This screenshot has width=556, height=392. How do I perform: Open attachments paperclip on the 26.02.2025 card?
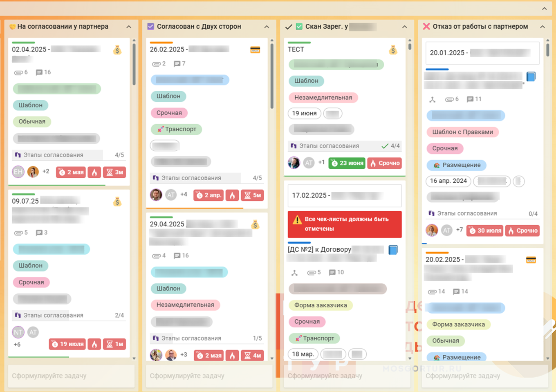click(x=156, y=64)
